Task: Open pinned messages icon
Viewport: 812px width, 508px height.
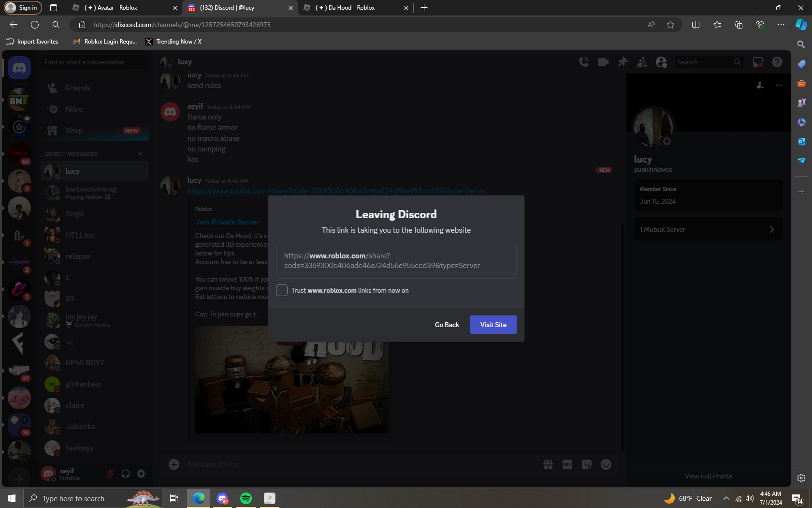Action: click(623, 62)
